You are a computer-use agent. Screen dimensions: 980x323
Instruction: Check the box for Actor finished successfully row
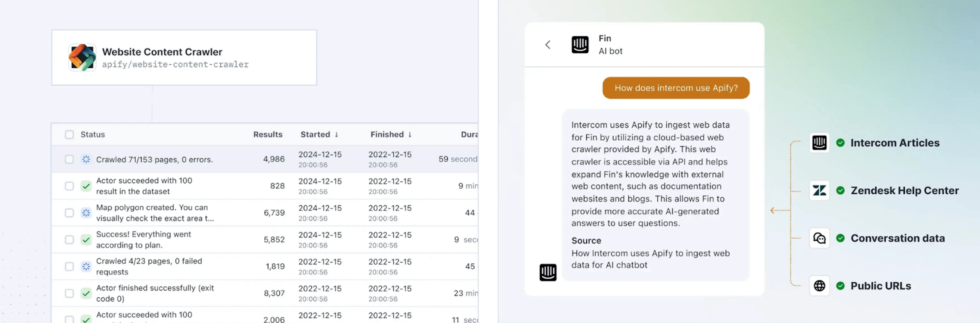click(x=69, y=294)
